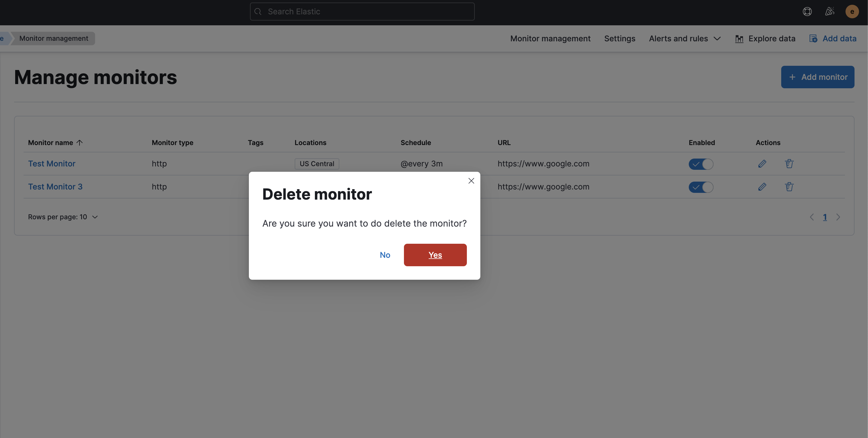
Task: Click the help lifebuoy icon in the header
Action: (x=807, y=12)
